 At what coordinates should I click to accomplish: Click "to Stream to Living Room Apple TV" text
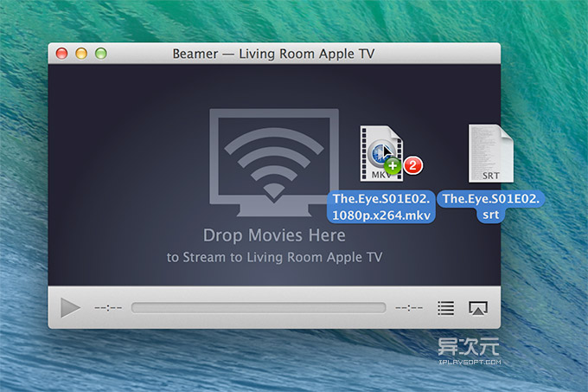coord(274,257)
